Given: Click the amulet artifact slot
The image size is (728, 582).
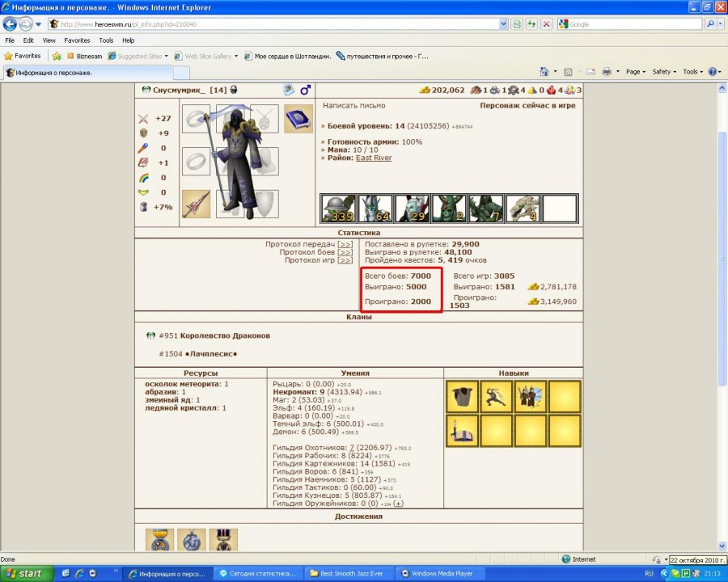Looking at the screenshot, I should [265, 119].
